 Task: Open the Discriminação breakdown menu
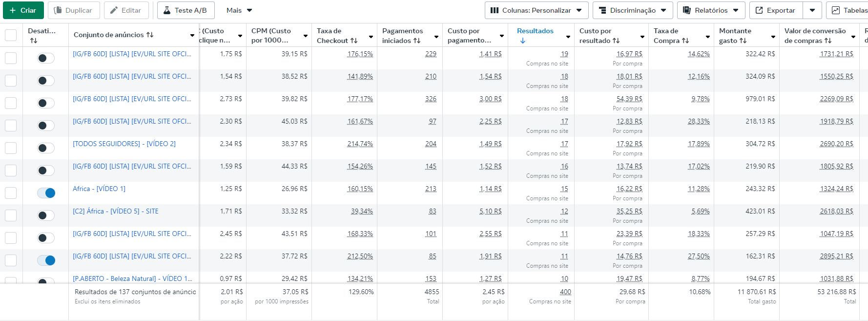click(x=632, y=10)
